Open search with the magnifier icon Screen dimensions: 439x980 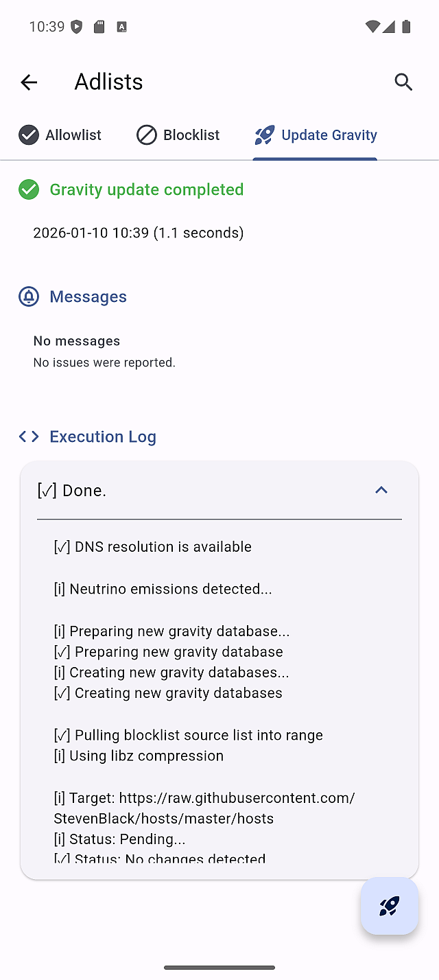[x=403, y=82]
